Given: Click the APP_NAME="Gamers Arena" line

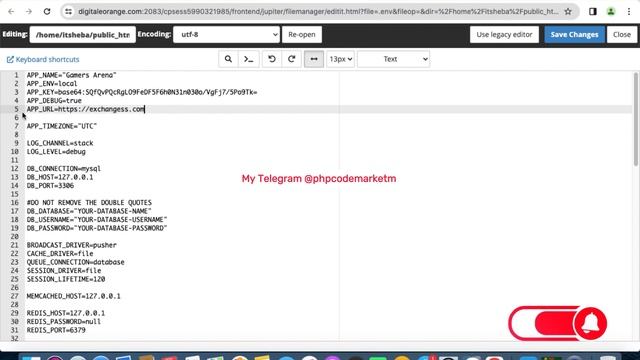Looking at the screenshot, I should point(71,75).
